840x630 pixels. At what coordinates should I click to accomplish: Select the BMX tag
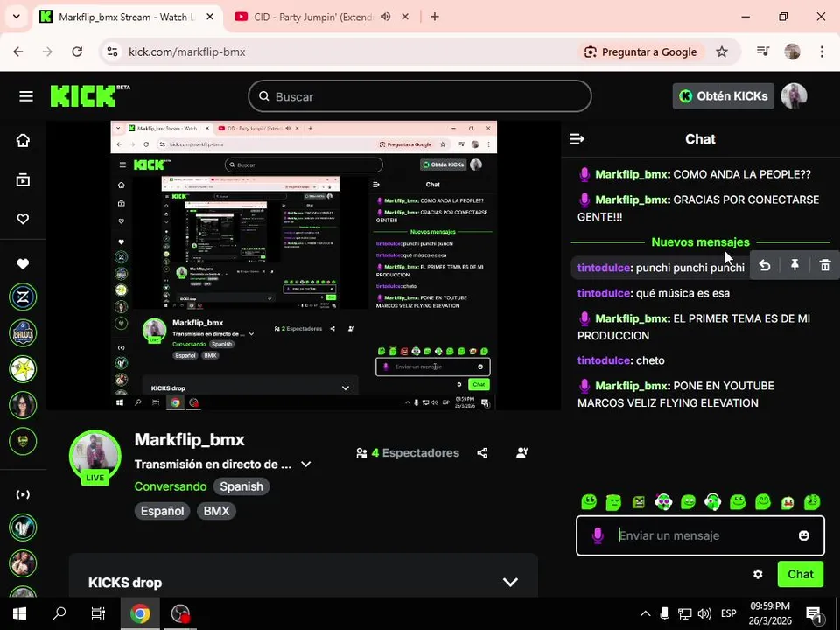click(216, 511)
